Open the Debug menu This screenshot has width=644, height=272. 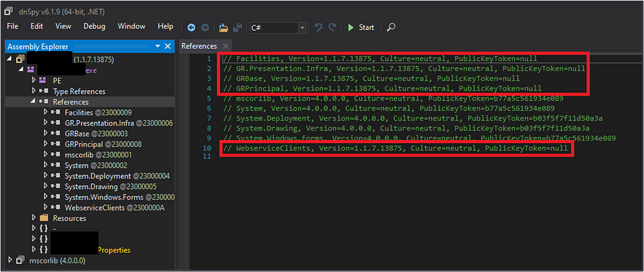point(94,26)
